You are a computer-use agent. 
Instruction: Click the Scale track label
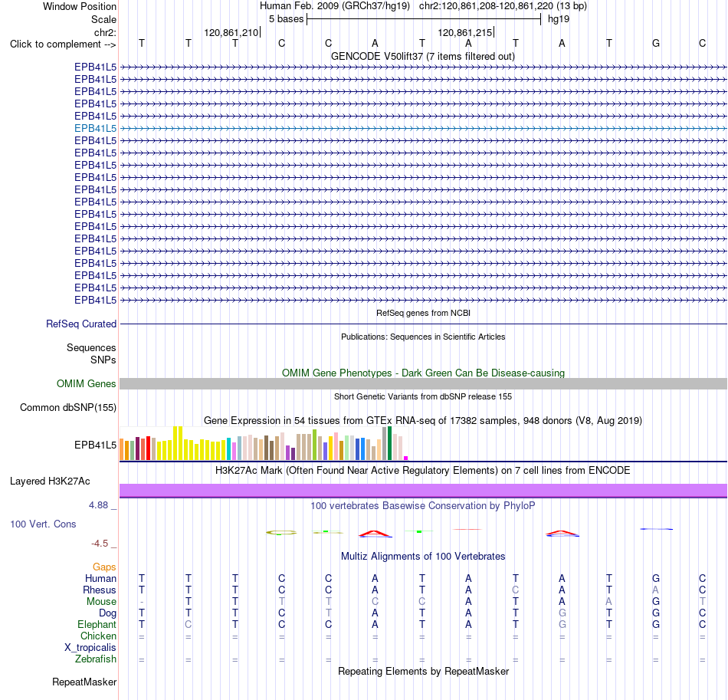click(x=103, y=19)
